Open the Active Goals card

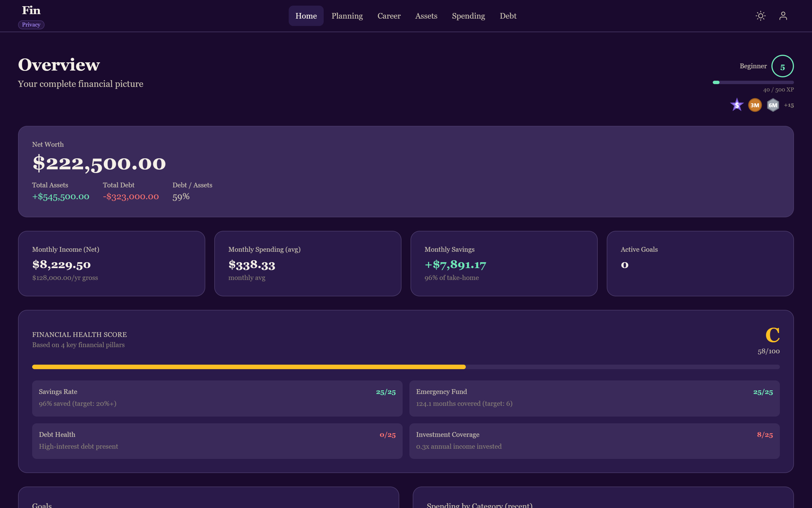[700, 263]
